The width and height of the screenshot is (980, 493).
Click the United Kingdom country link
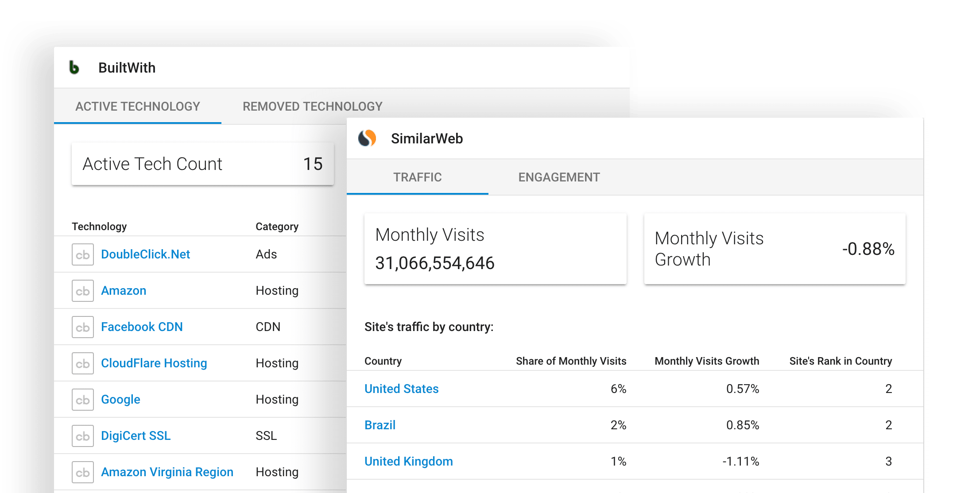[408, 462]
